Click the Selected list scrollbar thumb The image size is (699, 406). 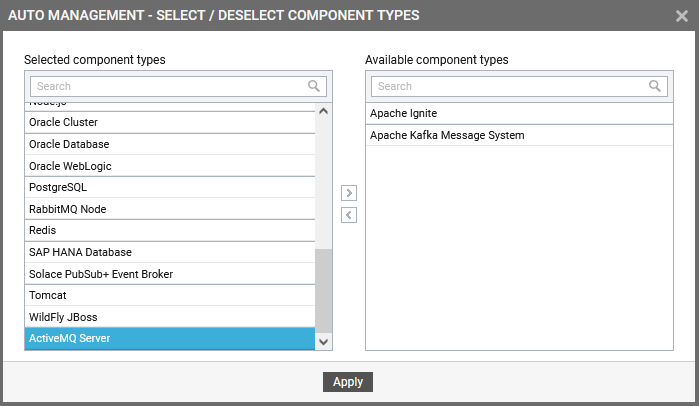[324, 291]
